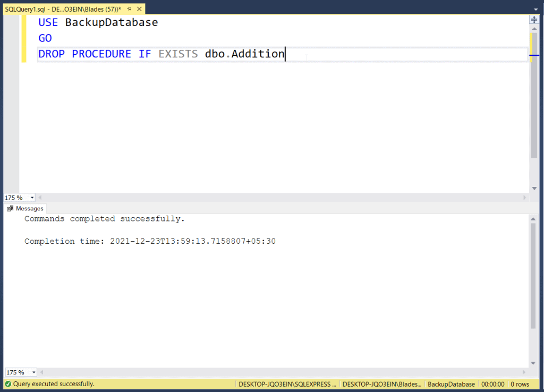This screenshot has height=392, width=544.
Task: Click the 00:00:00 elapsed time in status bar
Action: (492, 384)
